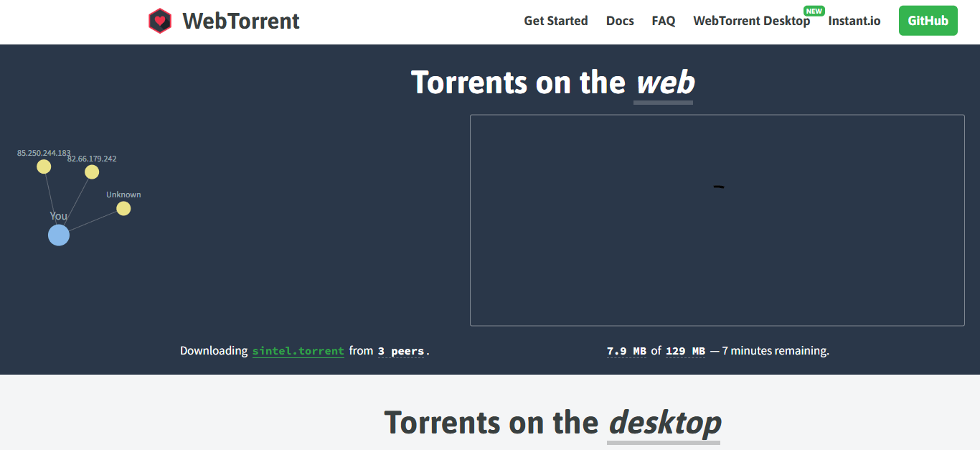
Task: Click the "3 peers" count text
Action: pyautogui.click(x=400, y=351)
